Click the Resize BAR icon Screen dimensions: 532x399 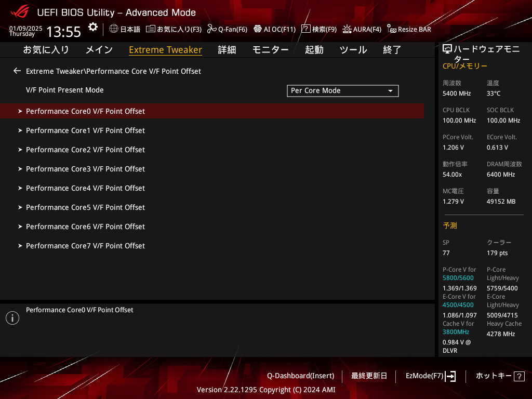(392, 29)
